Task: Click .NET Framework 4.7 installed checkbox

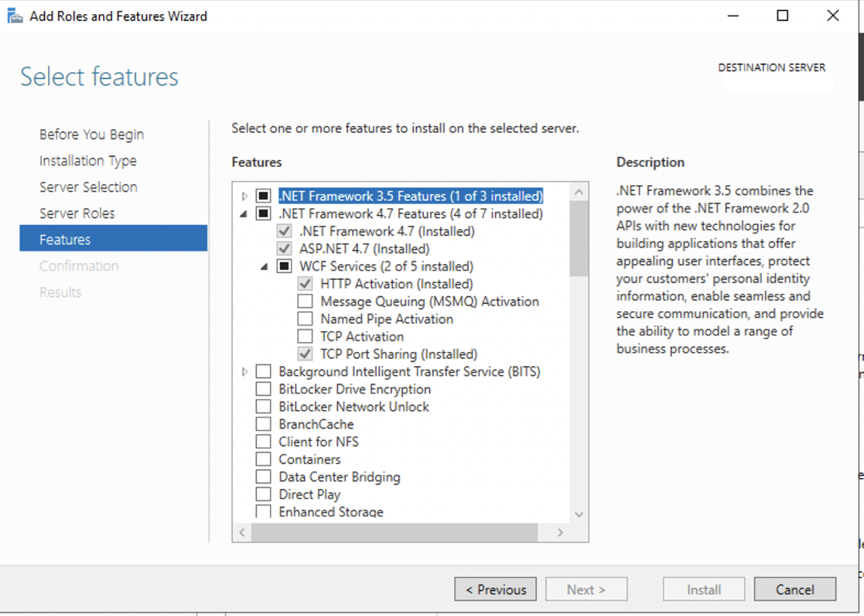Action: pyautogui.click(x=284, y=231)
